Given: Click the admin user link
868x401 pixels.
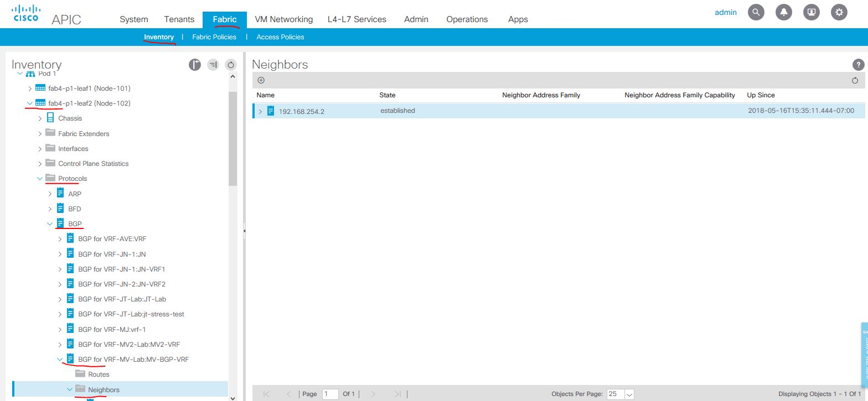Looking at the screenshot, I should (x=726, y=12).
